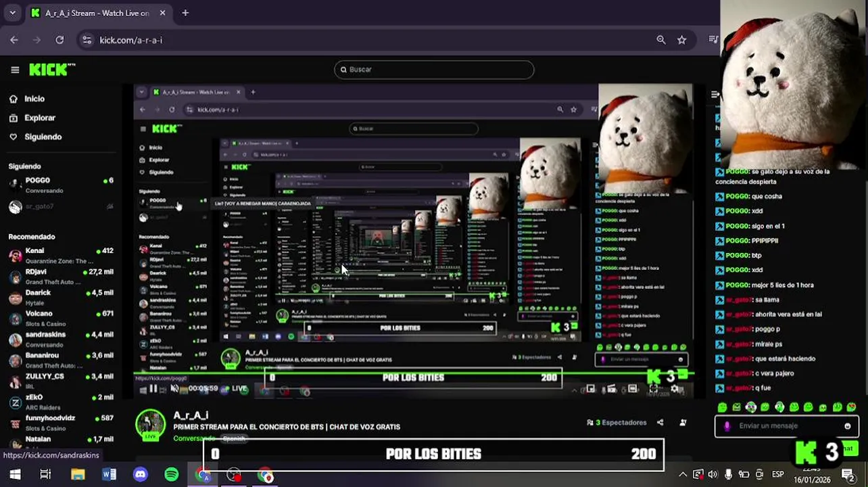Open Discord from the taskbar
Image resolution: width=868 pixels, height=487 pixels.
click(140, 475)
